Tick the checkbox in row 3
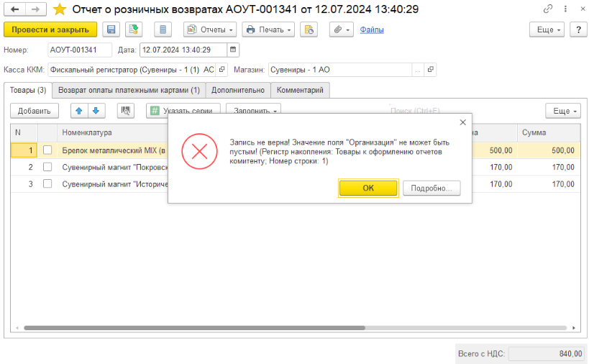589x364 pixels. coord(47,184)
